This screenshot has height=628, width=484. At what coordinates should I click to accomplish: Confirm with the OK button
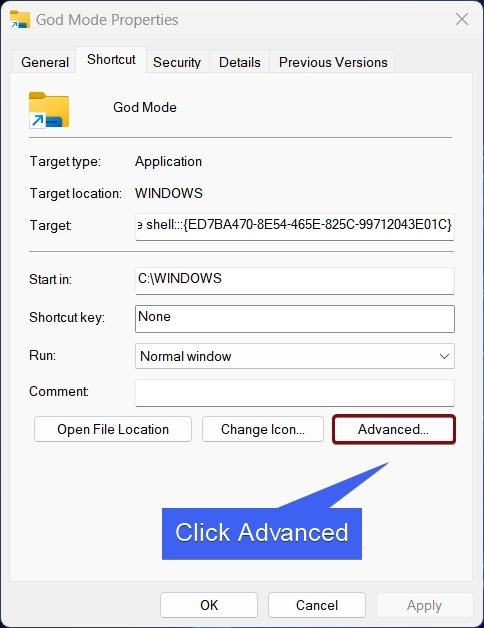209,605
